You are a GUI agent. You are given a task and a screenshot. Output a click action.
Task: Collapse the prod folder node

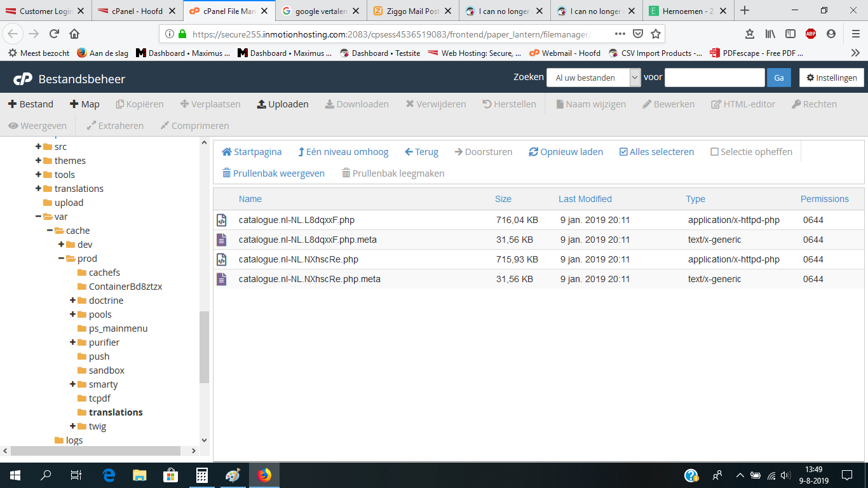click(x=62, y=259)
